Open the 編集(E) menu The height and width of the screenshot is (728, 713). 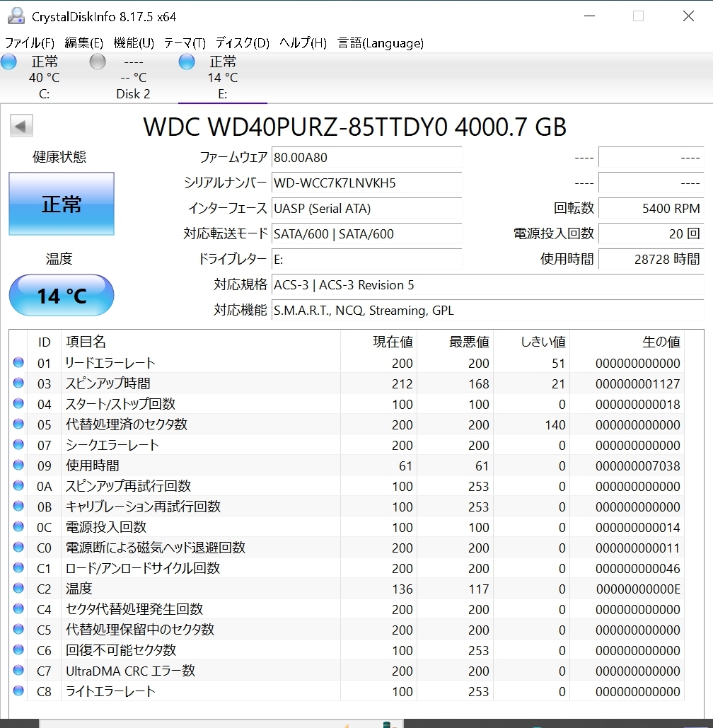84,43
